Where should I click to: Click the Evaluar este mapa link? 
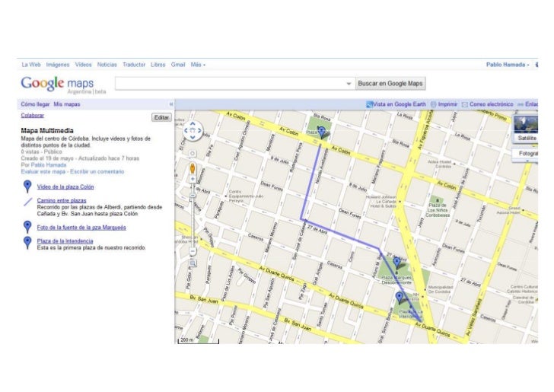pyautogui.click(x=43, y=171)
